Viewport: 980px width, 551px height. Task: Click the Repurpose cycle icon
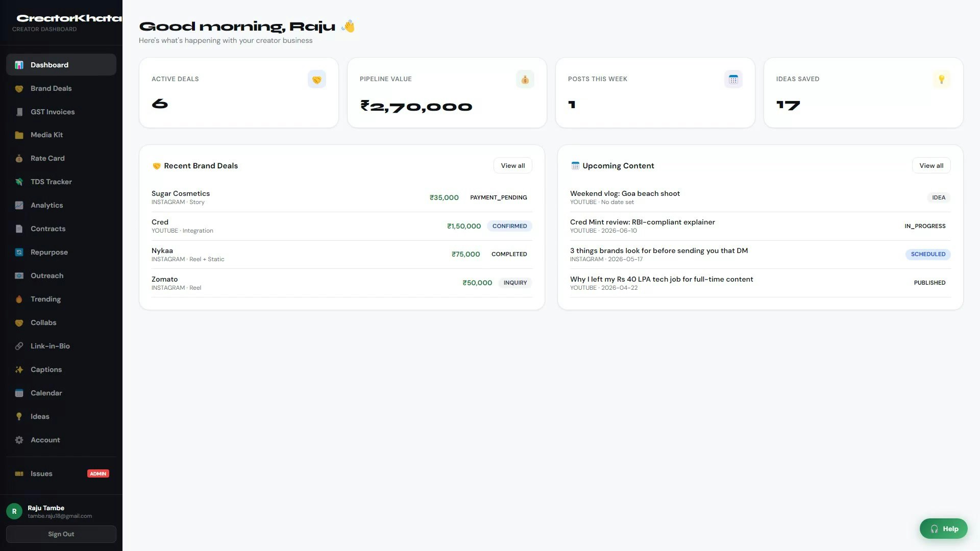(19, 252)
